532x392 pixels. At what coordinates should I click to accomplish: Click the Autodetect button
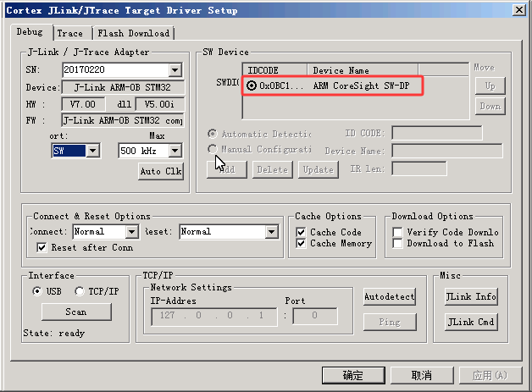click(x=390, y=296)
